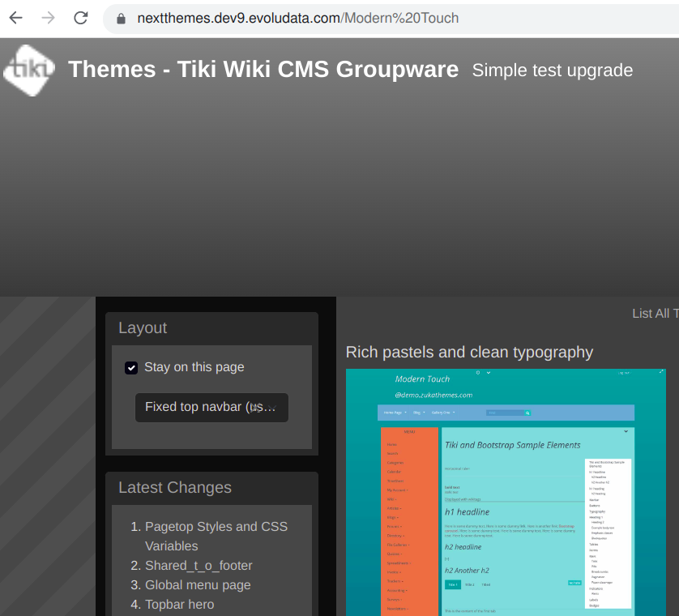Viewport: 679px width, 616px height.
Task: Click the browser back arrow
Action: click(16, 18)
